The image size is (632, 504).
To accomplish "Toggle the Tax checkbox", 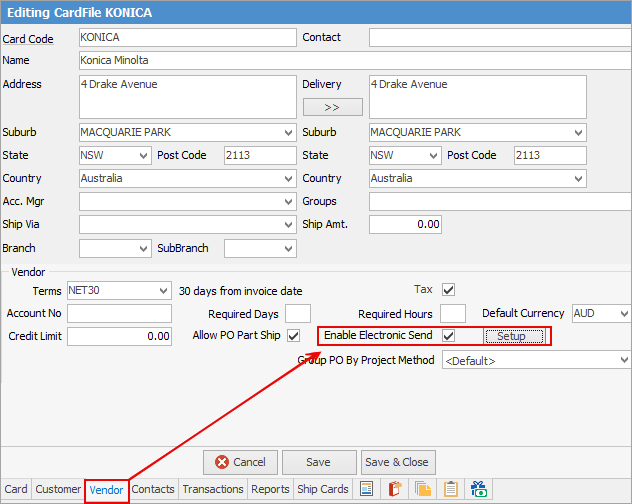I will 448,289.
